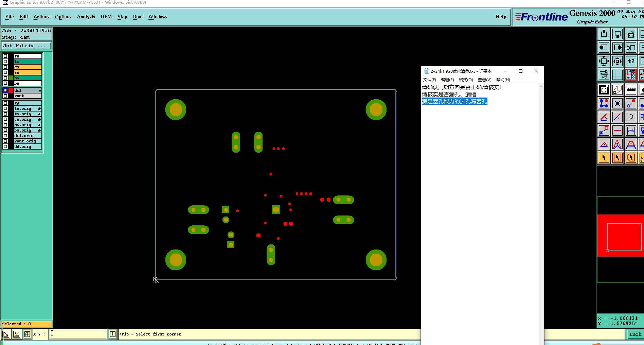Toggle visibility box for layer bo
The height and width of the screenshot is (345, 644).
pos(5,83)
